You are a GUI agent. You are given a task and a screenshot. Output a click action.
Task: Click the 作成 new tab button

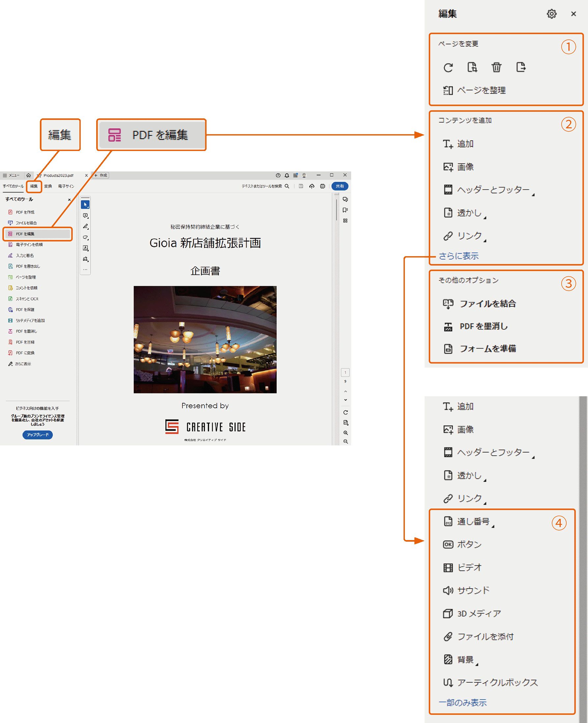pos(100,175)
